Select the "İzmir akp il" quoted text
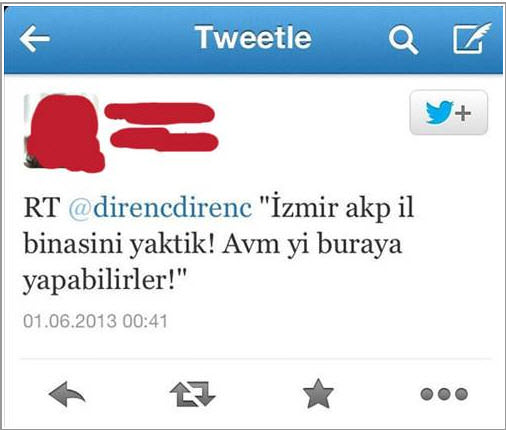Viewport: 506px width, 430px height. [x=337, y=207]
